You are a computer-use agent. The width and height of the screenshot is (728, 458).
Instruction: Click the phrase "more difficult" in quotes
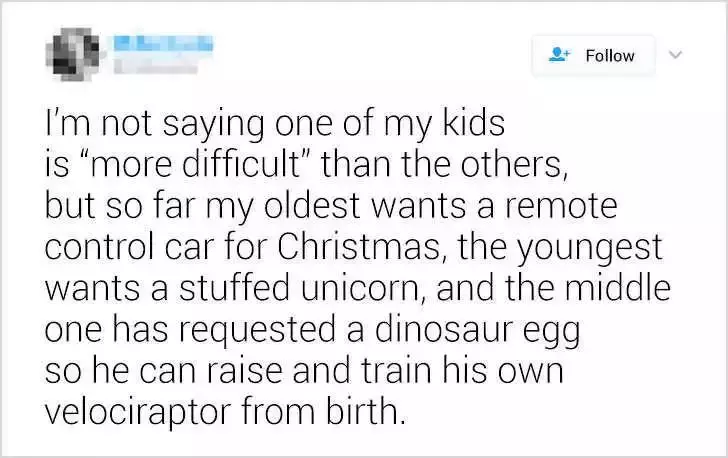[x=194, y=164]
